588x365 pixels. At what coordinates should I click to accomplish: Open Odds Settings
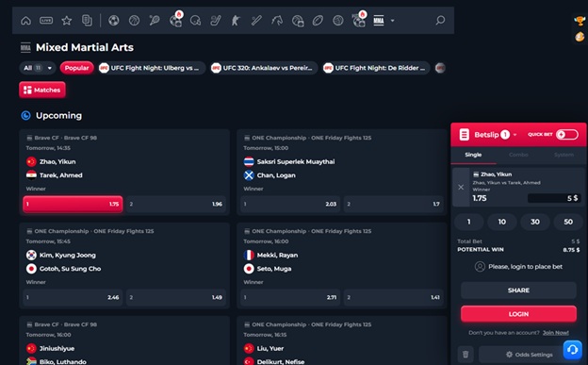[530, 355]
